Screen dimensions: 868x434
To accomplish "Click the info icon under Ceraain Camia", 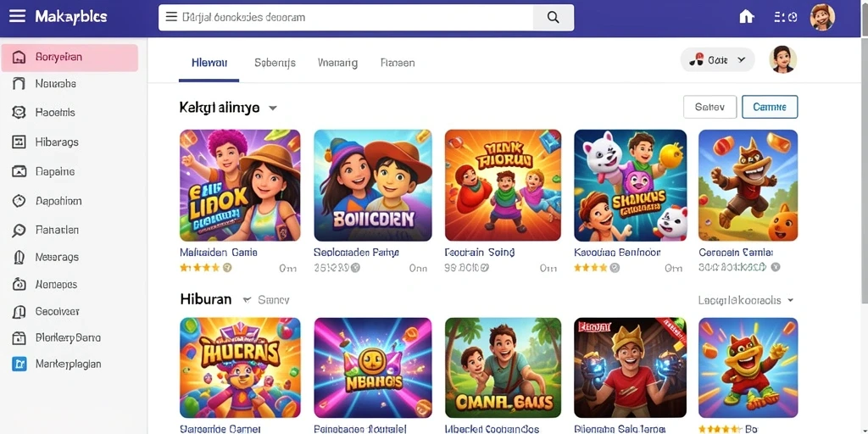I will tap(776, 267).
